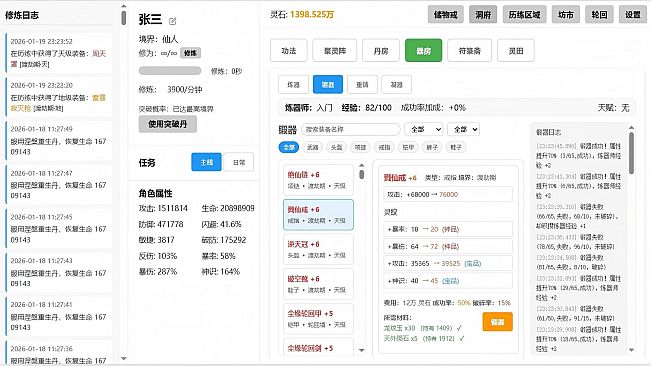Click the 攻击: 1511814 attribute
Viewport: 651px width, 366px height.
(x=163, y=208)
